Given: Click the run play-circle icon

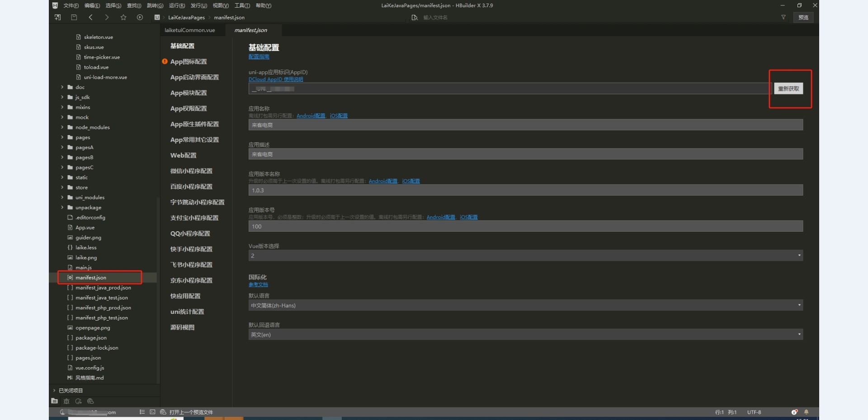Looking at the screenshot, I should click(x=140, y=18).
